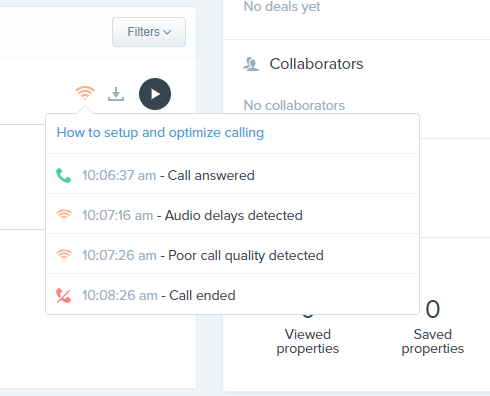490x396 pixels.
Task: Click the No collaborators text
Action: (294, 105)
